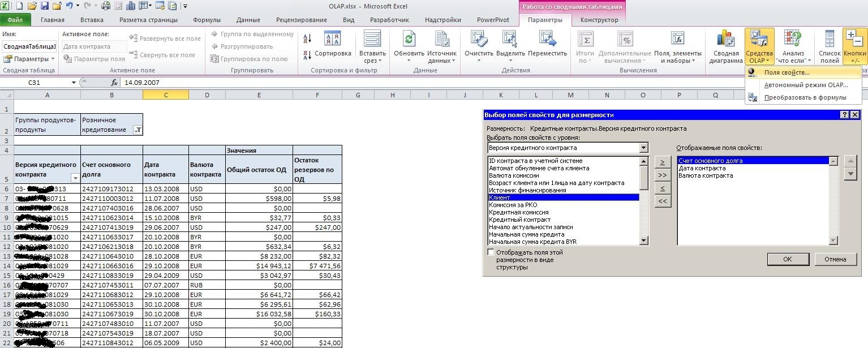Image resolution: width=868 pixels, height=348 pixels.
Task: Click the chart icon in quick access toolbar
Action: (131, 6)
